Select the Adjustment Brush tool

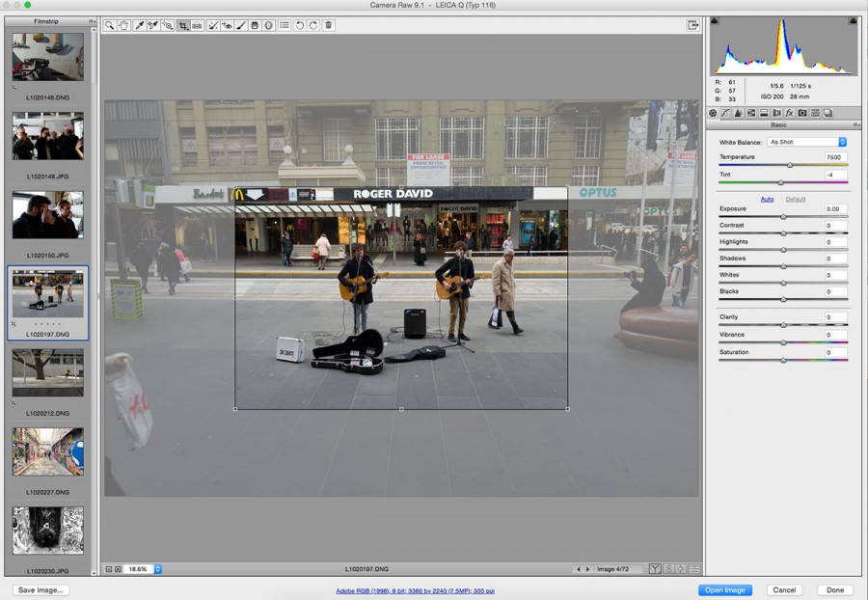pos(241,25)
